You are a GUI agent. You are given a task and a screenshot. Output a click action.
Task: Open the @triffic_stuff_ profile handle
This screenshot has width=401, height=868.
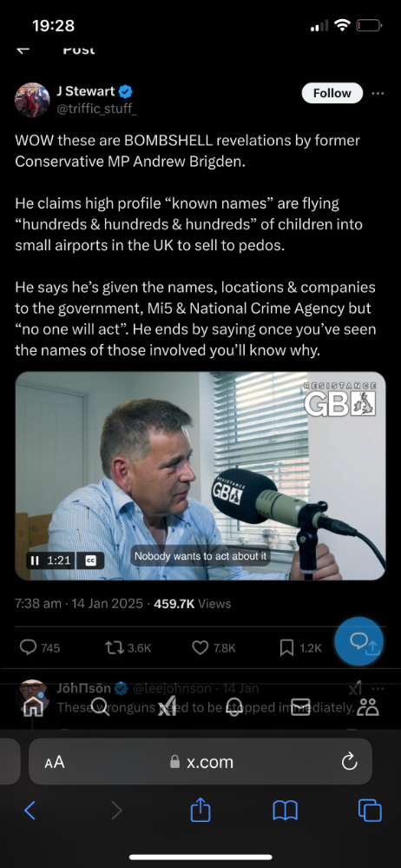click(x=97, y=108)
